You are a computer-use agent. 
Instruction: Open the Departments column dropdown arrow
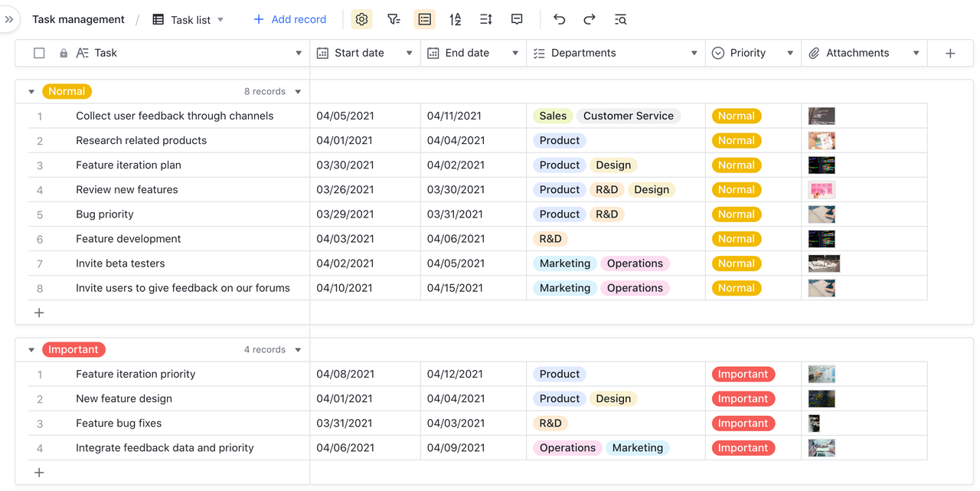click(694, 53)
